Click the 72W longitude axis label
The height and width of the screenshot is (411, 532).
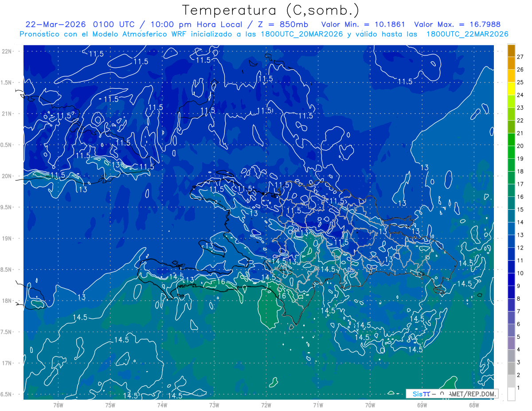point(266,405)
